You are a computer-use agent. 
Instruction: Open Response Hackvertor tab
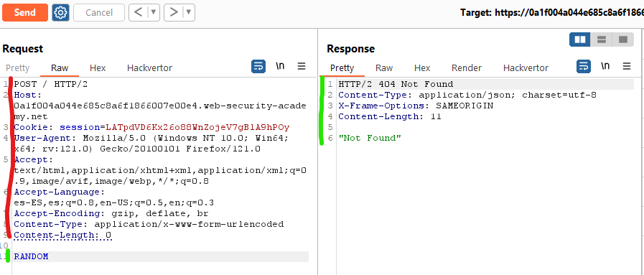pos(526,68)
